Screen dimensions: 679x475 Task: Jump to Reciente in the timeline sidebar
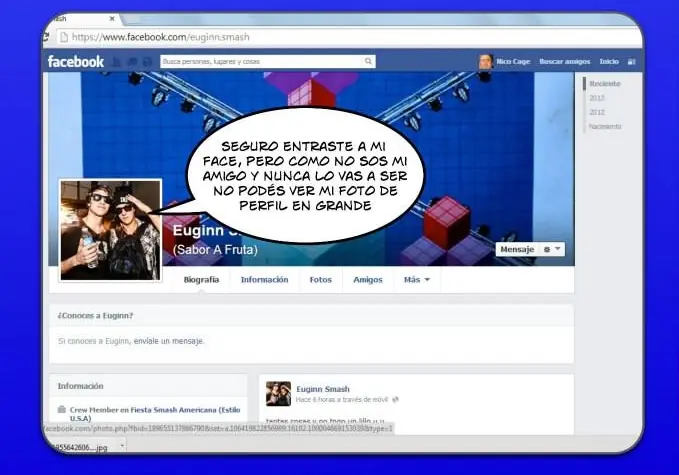(x=605, y=84)
